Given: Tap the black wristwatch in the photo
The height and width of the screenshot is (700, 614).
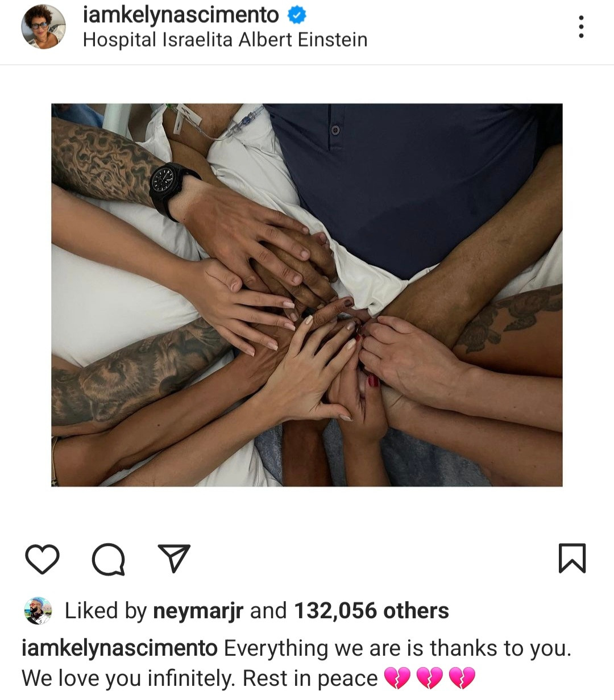Looking at the screenshot, I should [171, 189].
